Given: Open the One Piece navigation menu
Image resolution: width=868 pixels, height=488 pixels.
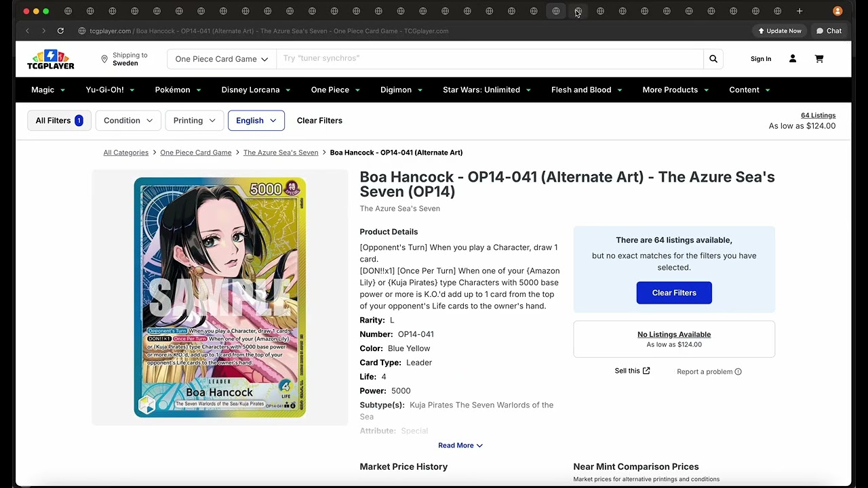Looking at the screenshot, I should (x=336, y=89).
